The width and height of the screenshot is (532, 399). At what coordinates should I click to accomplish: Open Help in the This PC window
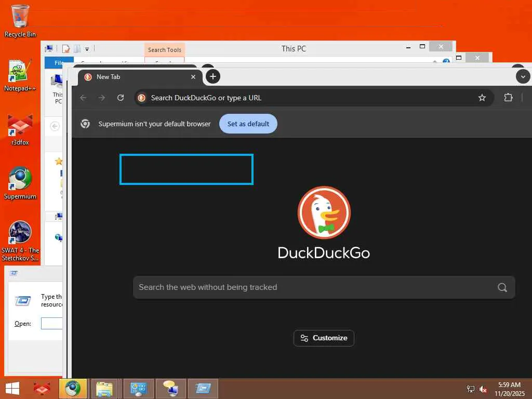(446, 61)
